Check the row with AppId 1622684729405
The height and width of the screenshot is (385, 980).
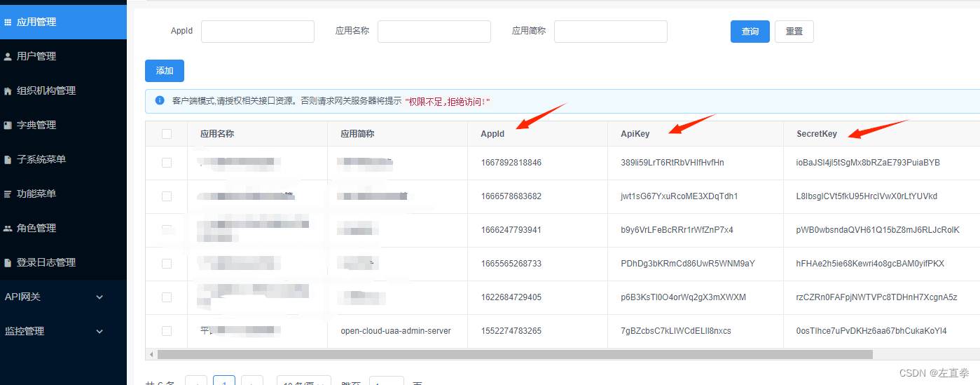pyautogui.click(x=167, y=297)
